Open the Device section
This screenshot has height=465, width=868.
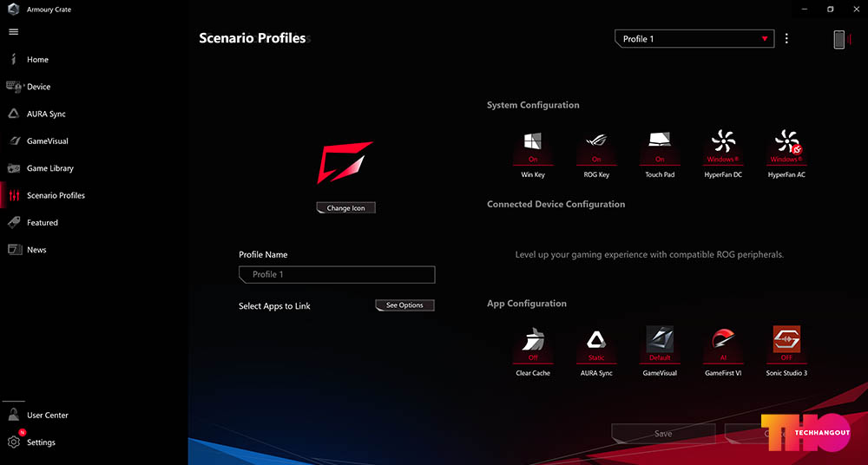(x=39, y=87)
